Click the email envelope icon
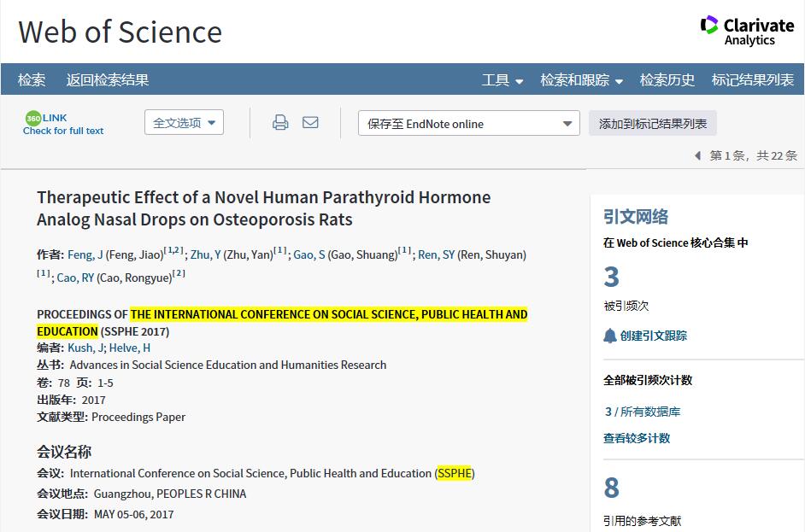Screen dimensions: 805x532 click(x=310, y=122)
